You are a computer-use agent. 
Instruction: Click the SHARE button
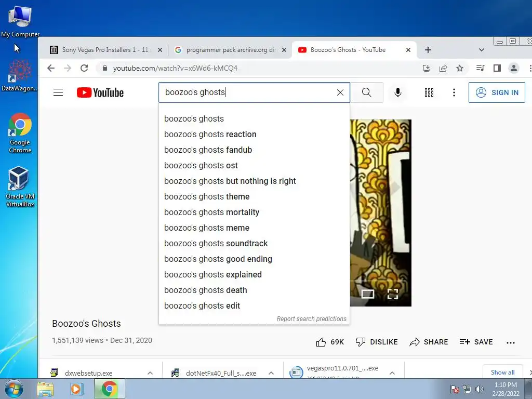click(x=429, y=342)
